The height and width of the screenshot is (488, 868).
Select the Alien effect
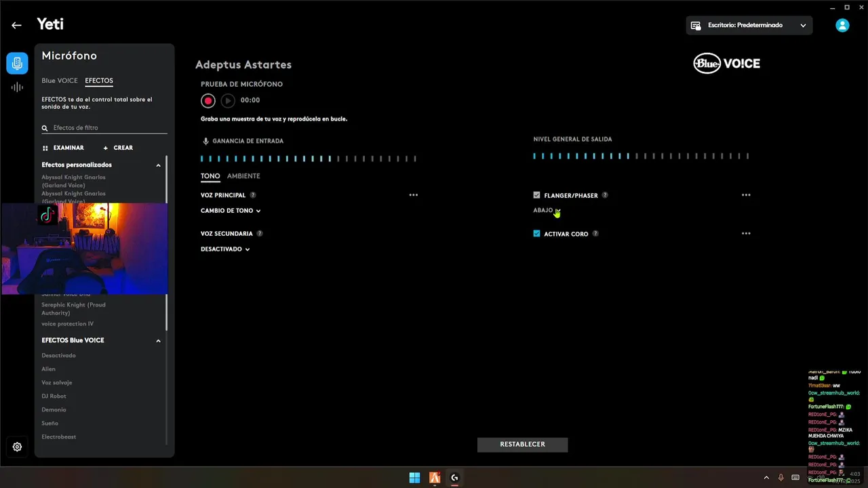48,369
